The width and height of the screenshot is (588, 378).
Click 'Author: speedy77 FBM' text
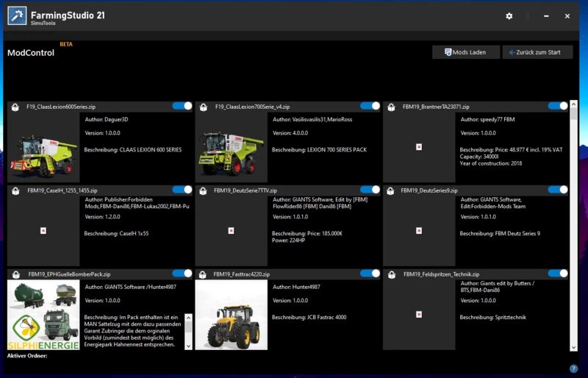(487, 119)
